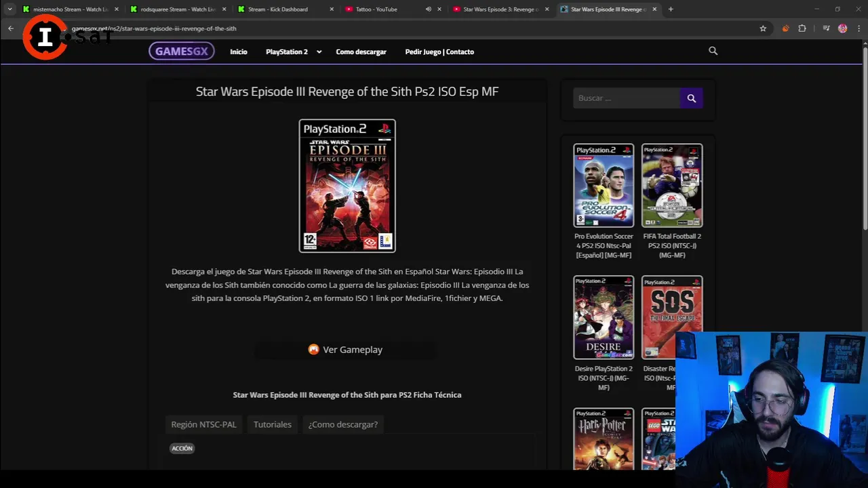Viewport: 868px width, 488px height.
Task: Select the Tutoriales tab
Action: [273, 424]
